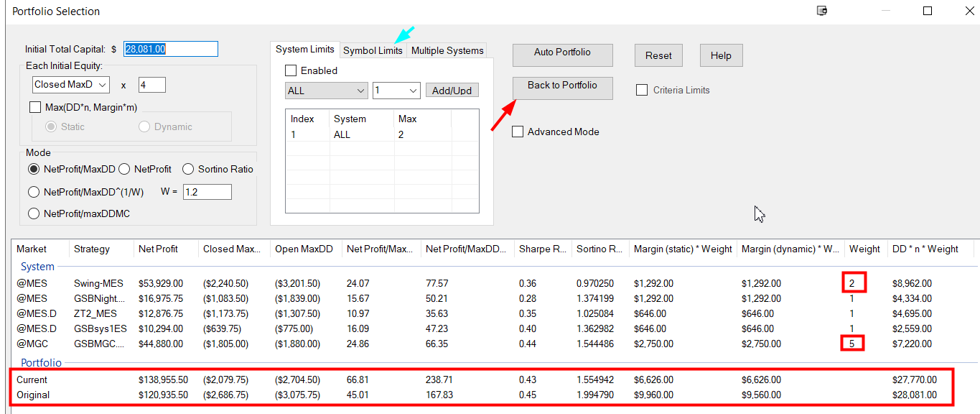The image size is (980, 414).
Task: Close the Portfolio Selection window
Action: (961, 11)
